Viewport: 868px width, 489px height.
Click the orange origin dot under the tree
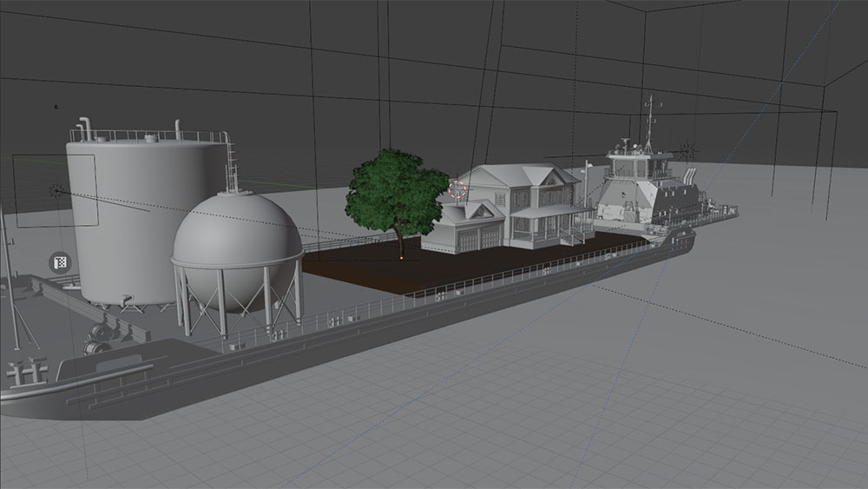(x=401, y=257)
